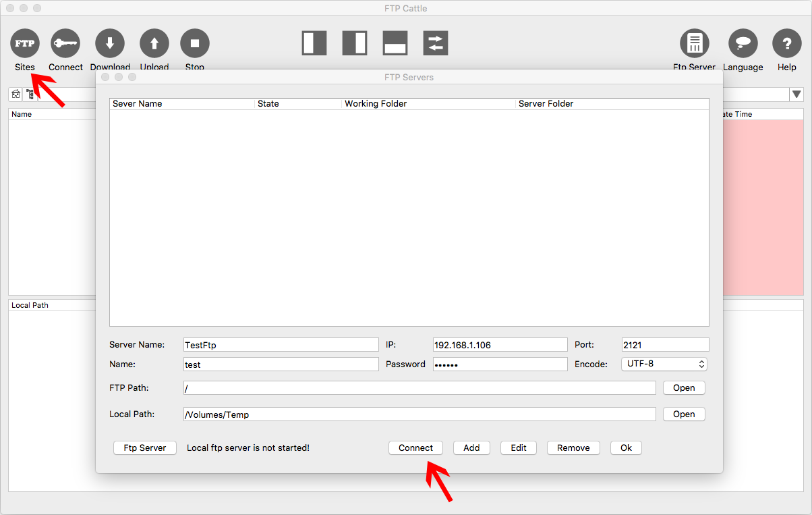The image size is (812, 515).
Task: Click the swap transfer arrows icon
Action: (x=436, y=43)
